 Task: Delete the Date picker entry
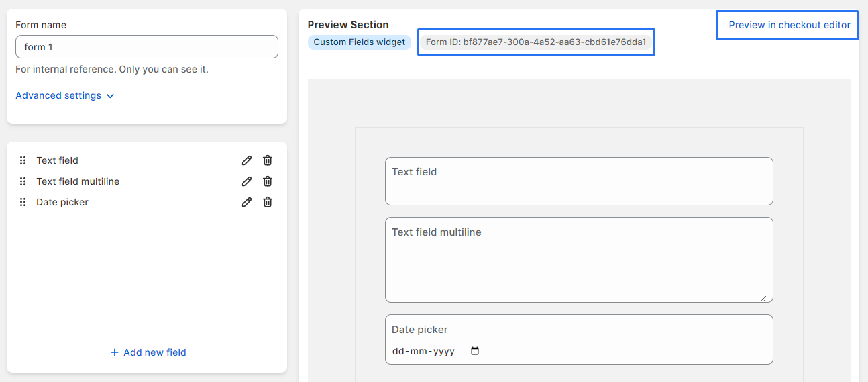pyautogui.click(x=268, y=202)
